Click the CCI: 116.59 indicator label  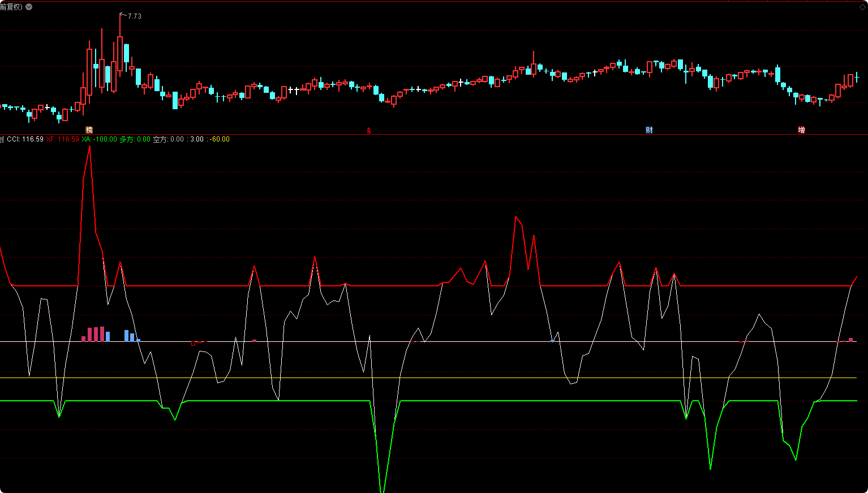25,139
